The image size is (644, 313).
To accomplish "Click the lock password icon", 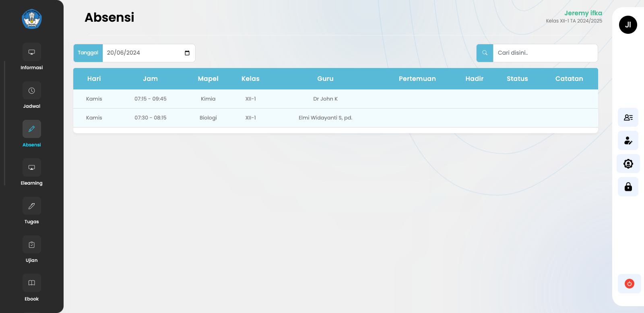I will point(628,187).
